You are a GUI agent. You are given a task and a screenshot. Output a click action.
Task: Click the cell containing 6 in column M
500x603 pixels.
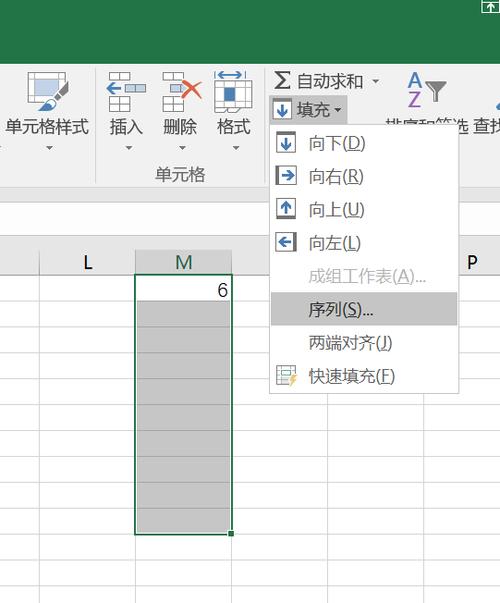pyautogui.click(x=183, y=288)
